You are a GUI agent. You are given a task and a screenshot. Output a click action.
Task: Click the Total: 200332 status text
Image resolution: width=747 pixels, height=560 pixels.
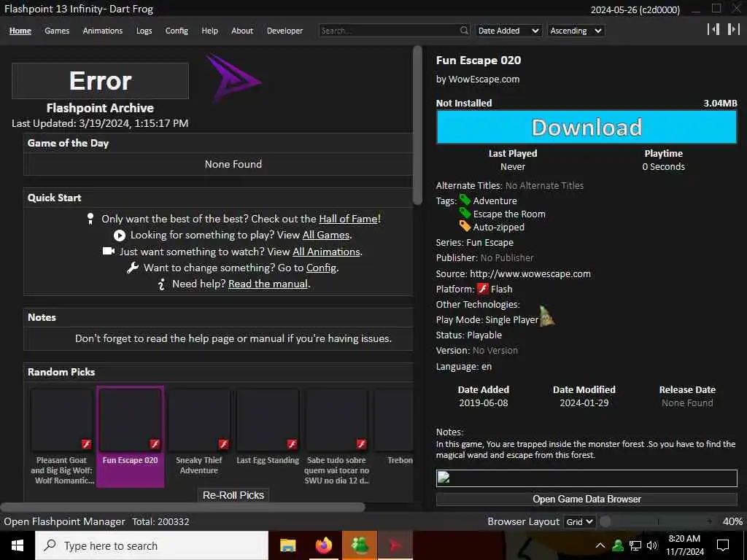click(x=160, y=521)
